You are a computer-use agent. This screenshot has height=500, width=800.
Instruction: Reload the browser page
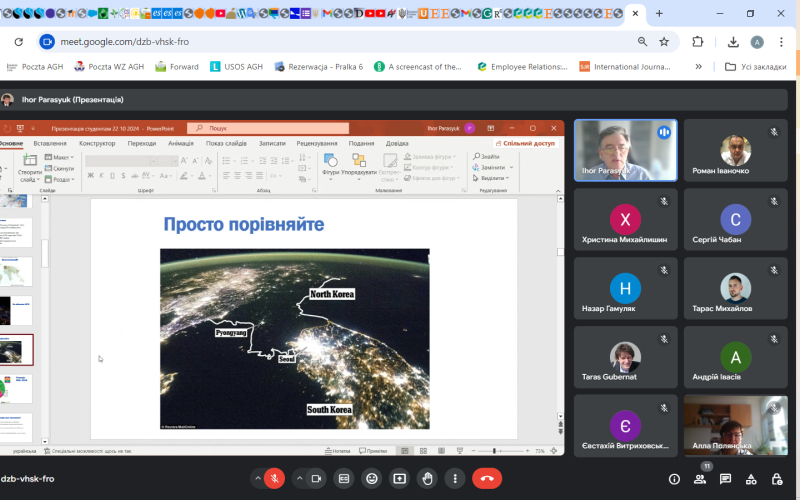(x=19, y=42)
